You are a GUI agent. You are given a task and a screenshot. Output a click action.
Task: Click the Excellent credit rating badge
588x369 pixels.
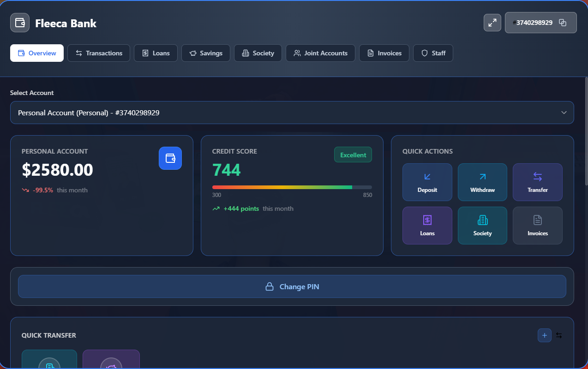(x=353, y=155)
